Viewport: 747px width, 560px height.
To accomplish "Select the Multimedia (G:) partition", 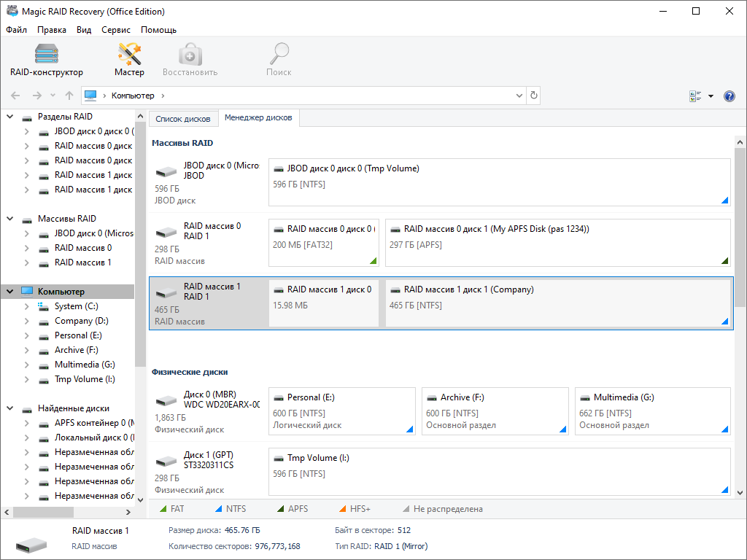I will point(652,411).
